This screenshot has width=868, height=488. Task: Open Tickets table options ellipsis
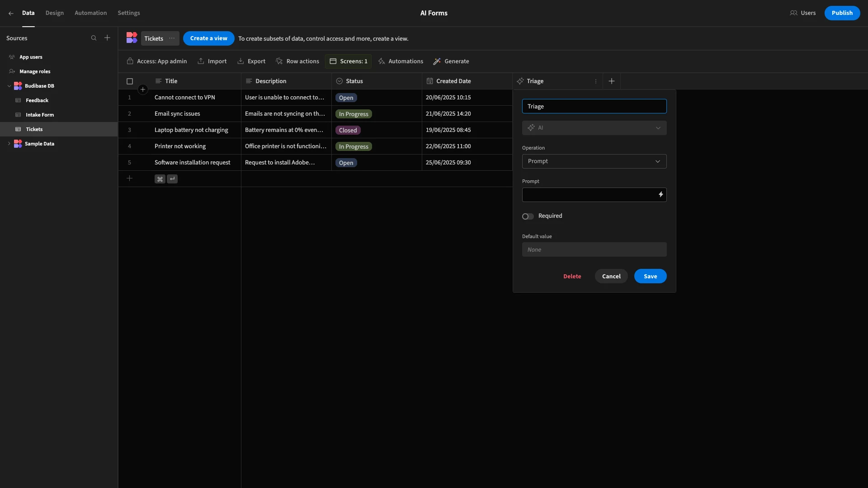[172, 38]
